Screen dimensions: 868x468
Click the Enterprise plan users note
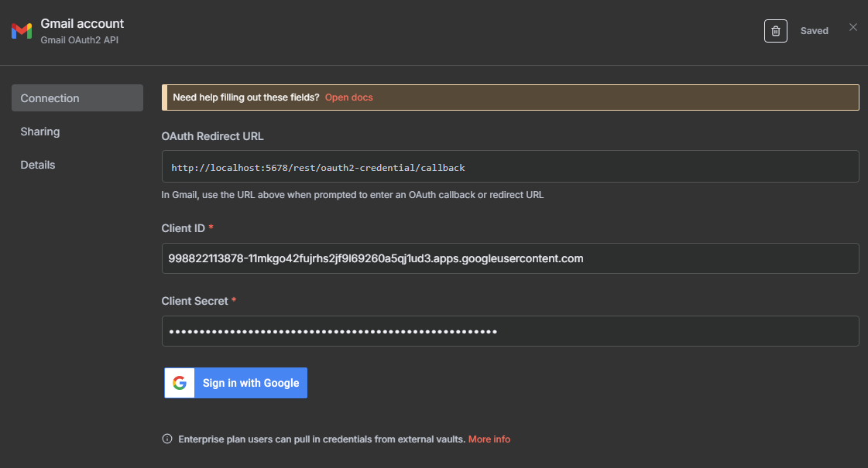[321, 439]
